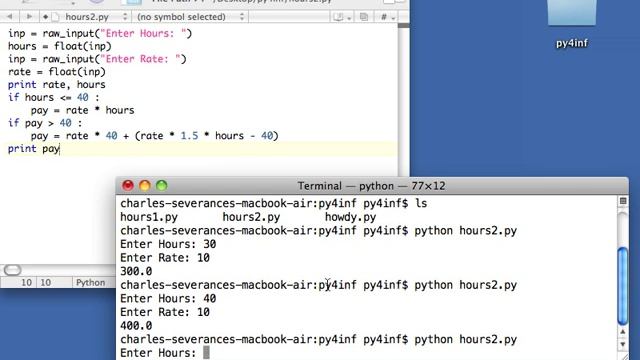Click the 'print rate, hours' line
This screenshot has height=360, width=640.
[x=57, y=84]
